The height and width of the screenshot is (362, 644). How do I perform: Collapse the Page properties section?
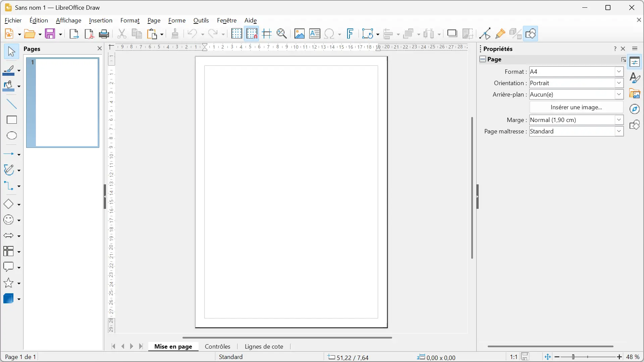pos(483,59)
